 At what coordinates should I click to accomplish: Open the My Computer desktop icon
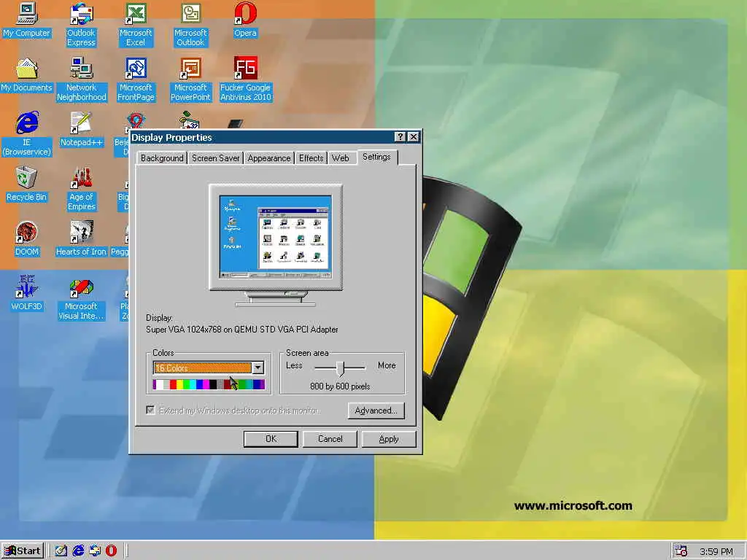26,20
